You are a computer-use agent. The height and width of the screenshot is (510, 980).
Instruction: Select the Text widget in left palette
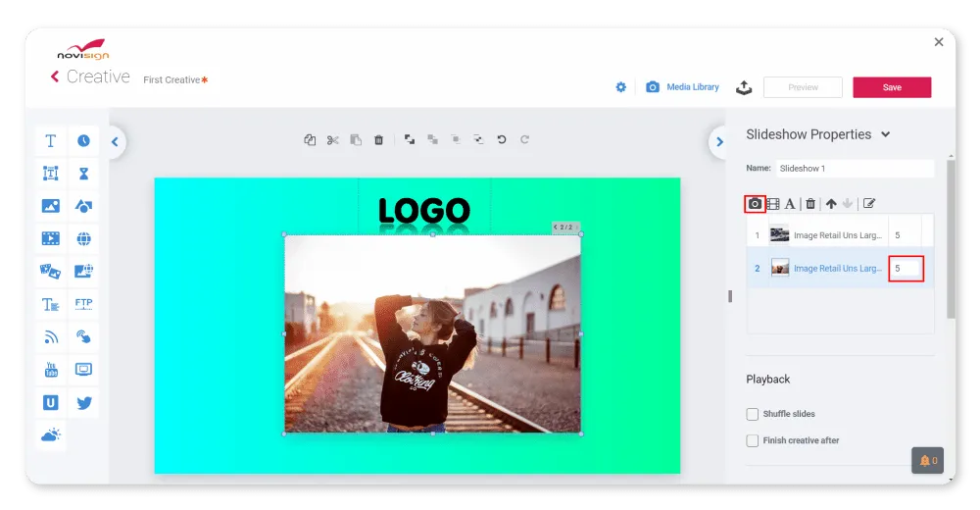pyautogui.click(x=51, y=141)
